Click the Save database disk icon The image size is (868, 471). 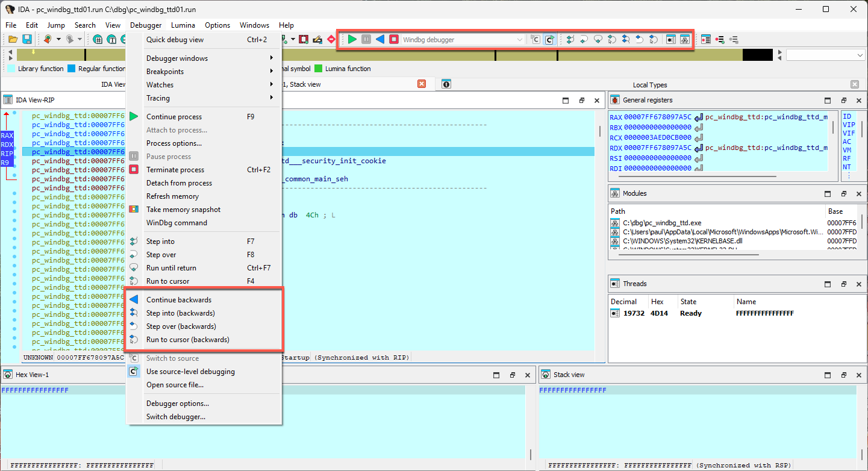coord(26,39)
